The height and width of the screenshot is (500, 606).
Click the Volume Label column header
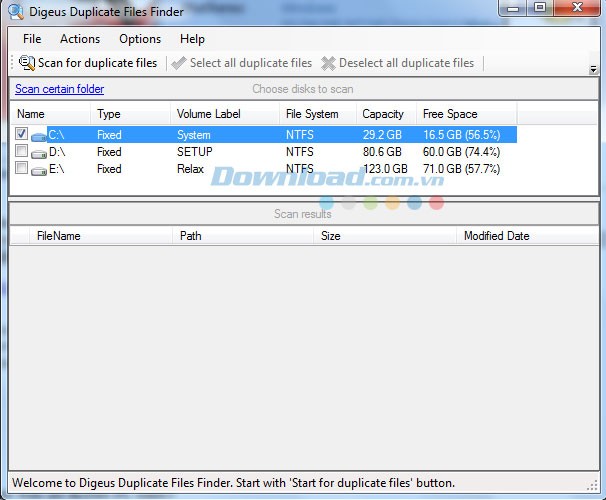pyautogui.click(x=225, y=114)
